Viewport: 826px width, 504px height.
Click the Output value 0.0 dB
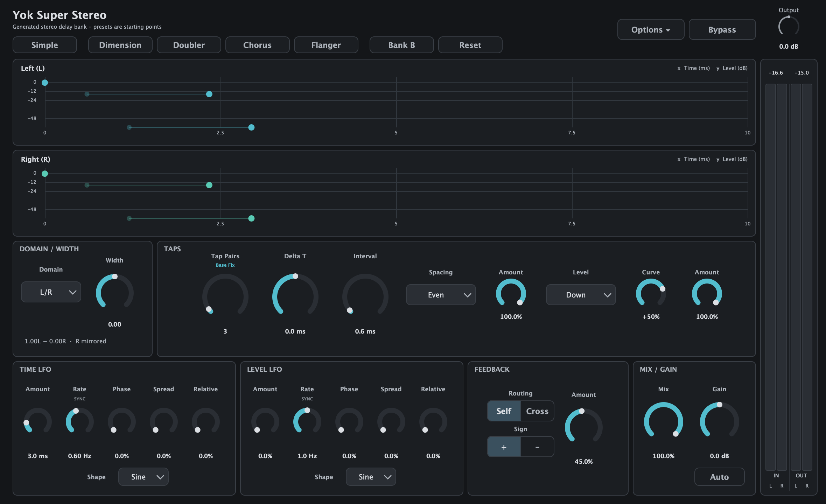pyautogui.click(x=789, y=47)
